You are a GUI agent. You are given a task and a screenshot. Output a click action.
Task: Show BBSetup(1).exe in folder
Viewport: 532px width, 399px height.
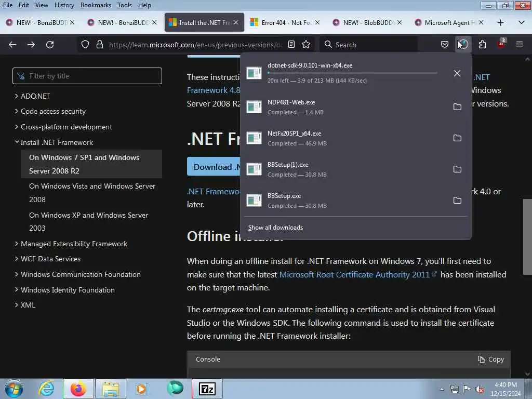[x=457, y=169]
